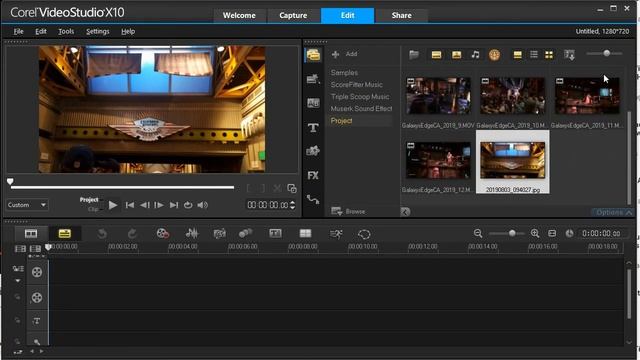Click the Import Media Files folder icon

click(414, 54)
